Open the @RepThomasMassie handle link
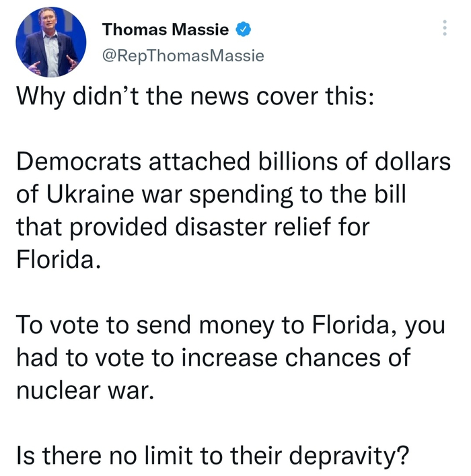The image size is (471, 476). [182, 56]
